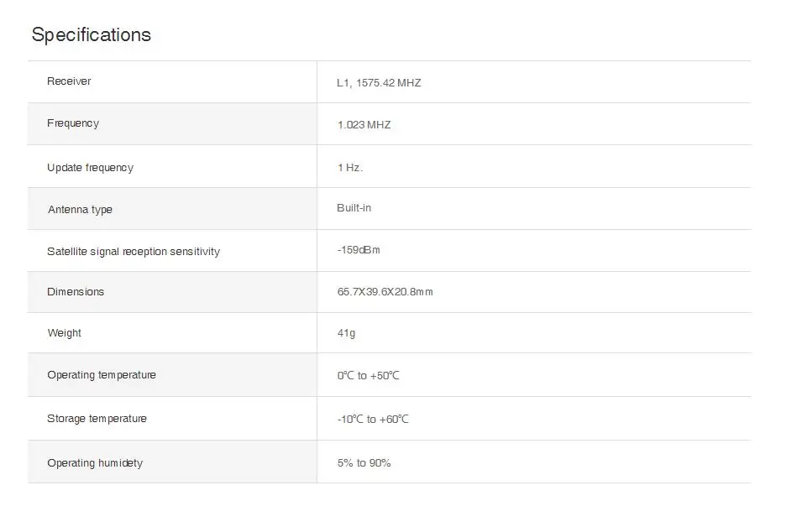Click the 1.023 MHZ value
812x527 pixels.
[x=364, y=125]
